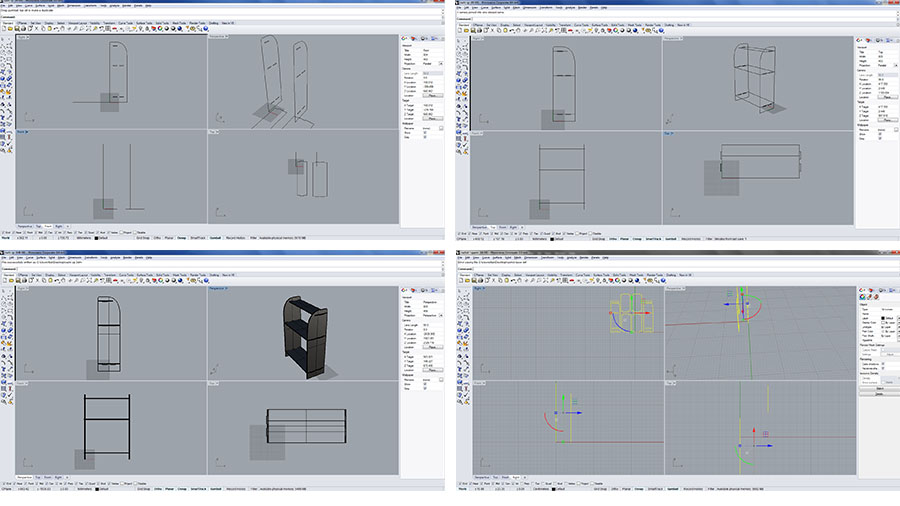Image resolution: width=900 pixels, height=506 pixels.
Task: Click Print icon in two-panels window toolbar
Action: pos(24,29)
